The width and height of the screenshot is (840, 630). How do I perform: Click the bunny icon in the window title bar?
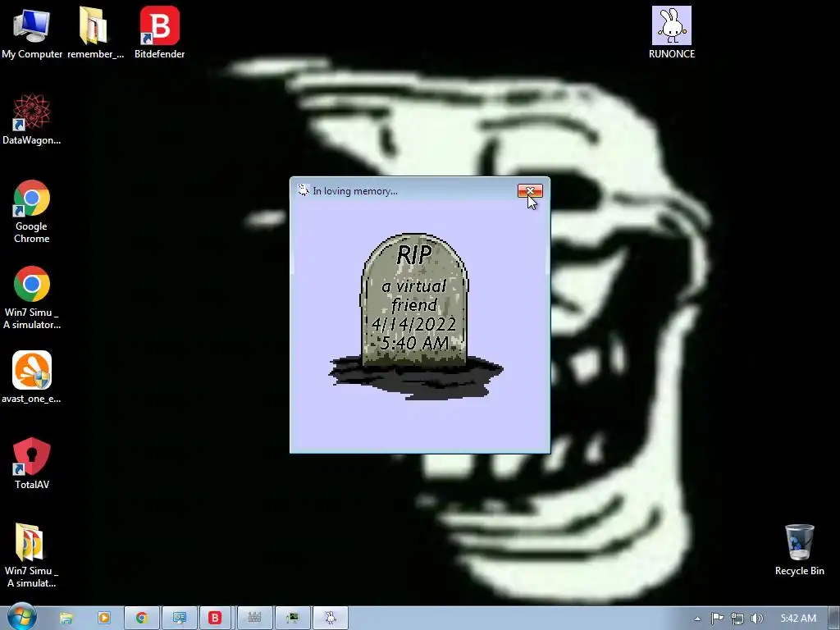[304, 190]
